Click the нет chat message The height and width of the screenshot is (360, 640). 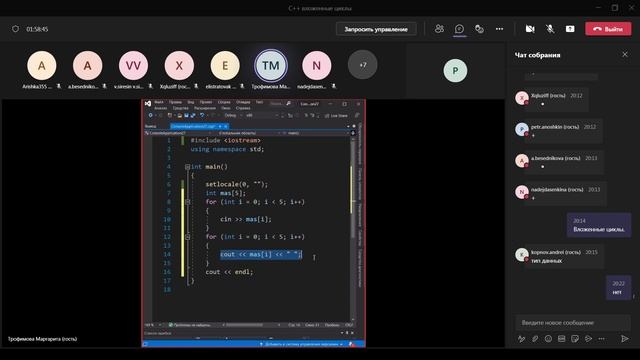tap(618, 288)
